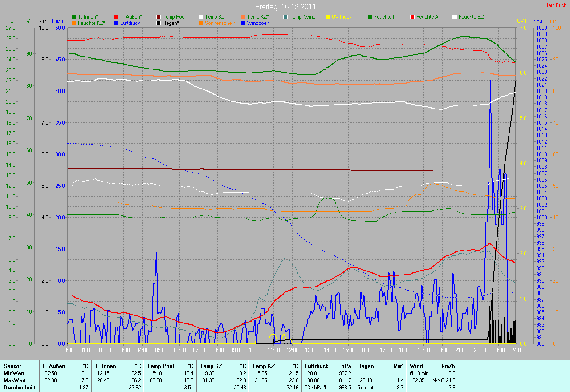Click the date title Freitag, 16.12.2011
This screenshot has width=570, height=392.
285,7
